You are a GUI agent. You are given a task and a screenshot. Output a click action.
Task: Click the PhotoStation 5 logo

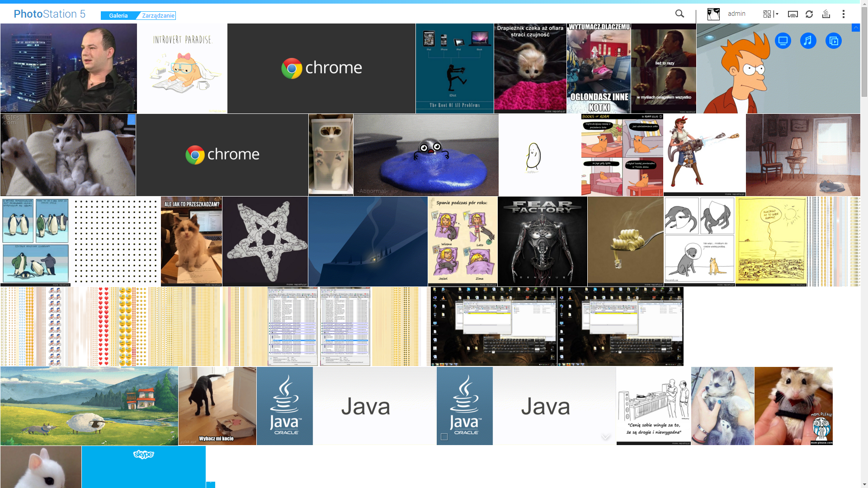pos(50,14)
